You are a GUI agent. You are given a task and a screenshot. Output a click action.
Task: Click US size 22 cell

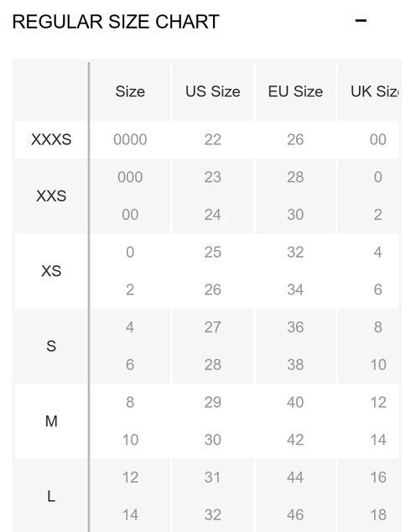(x=212, y=139)
